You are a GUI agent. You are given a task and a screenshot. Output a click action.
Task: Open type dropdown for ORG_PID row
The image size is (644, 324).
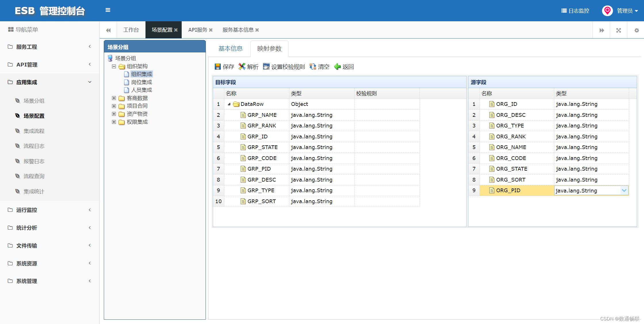point(624,190)
